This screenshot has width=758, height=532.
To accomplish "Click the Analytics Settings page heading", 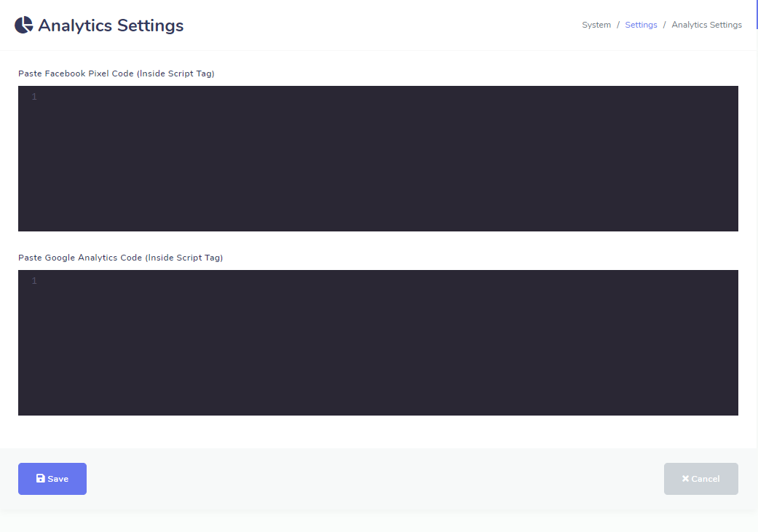I will 111,25.
